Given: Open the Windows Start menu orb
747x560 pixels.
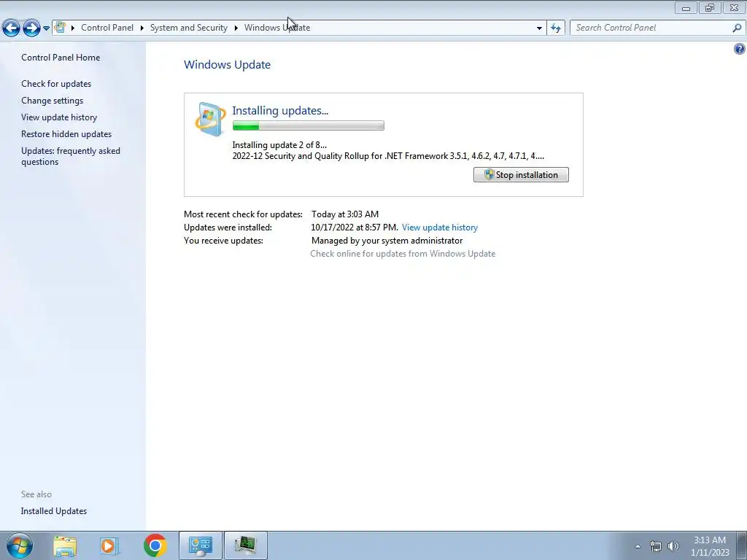Looking at the screenshot, I should point(20,545).
